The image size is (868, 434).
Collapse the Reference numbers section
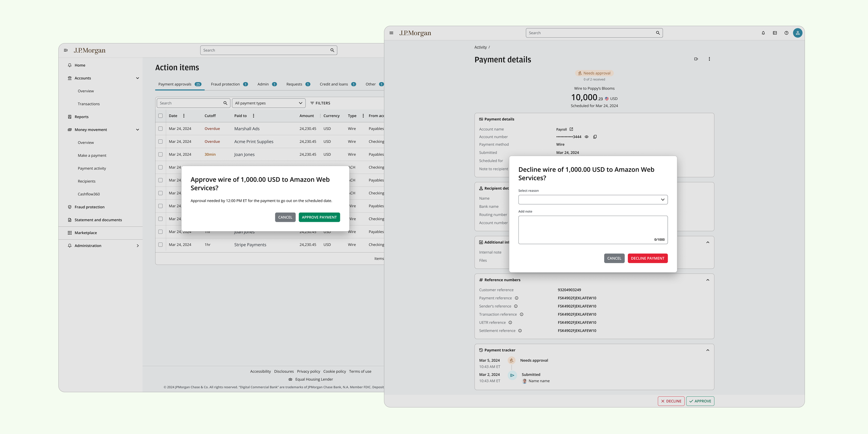(x=708, y=280)
